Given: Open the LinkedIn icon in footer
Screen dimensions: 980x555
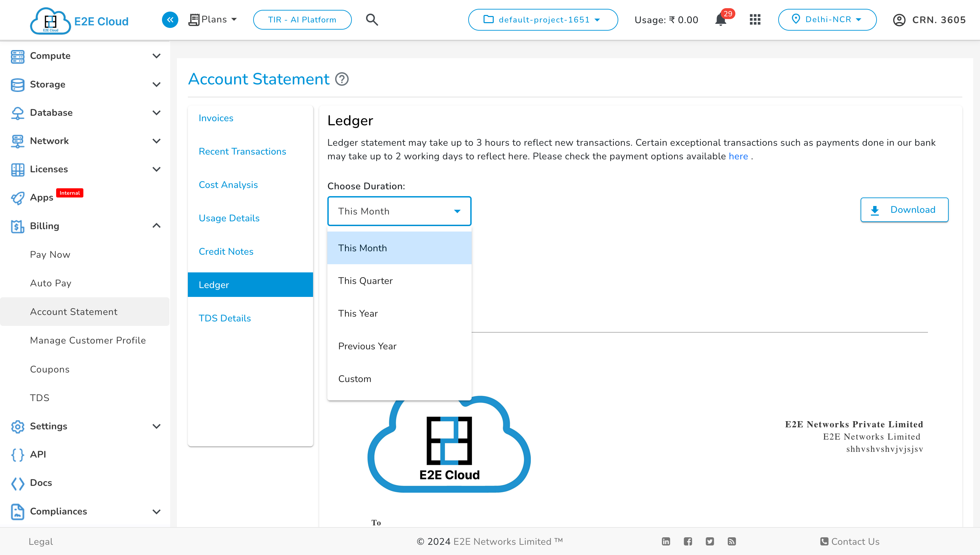Looking at the screenshot, I should click(666, 541).
